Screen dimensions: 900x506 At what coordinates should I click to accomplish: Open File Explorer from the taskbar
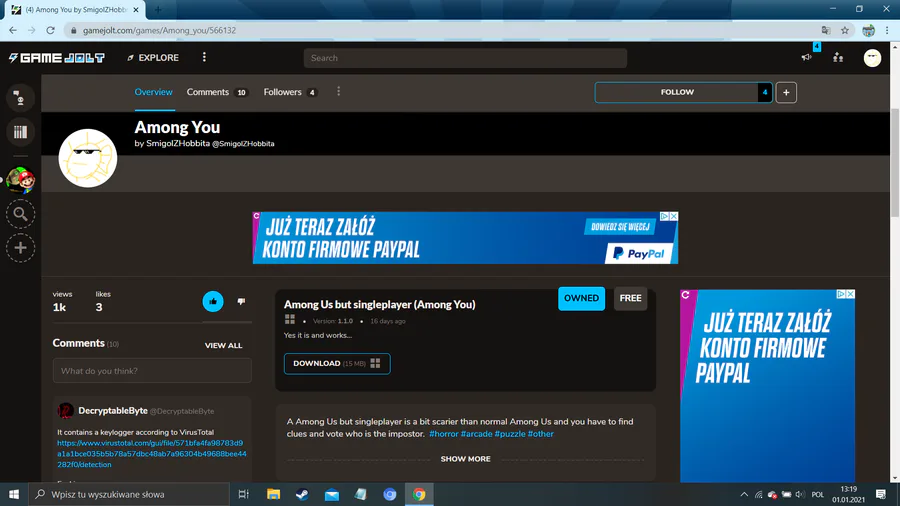(273, 494)
